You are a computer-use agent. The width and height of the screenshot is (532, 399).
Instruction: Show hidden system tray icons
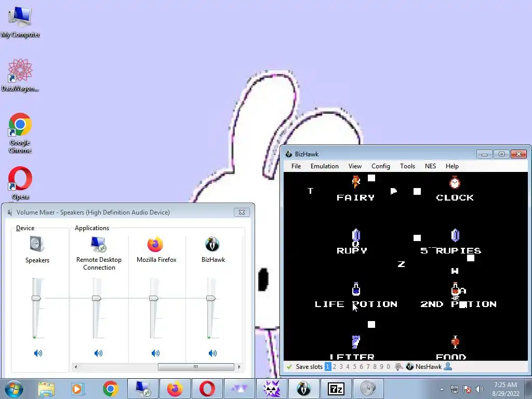point(442,389)
